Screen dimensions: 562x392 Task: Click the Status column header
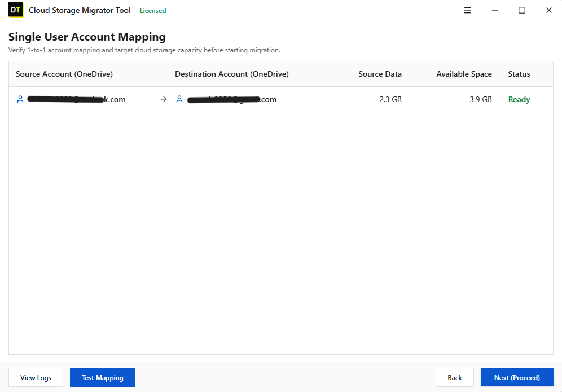click(x=519, y=74)
